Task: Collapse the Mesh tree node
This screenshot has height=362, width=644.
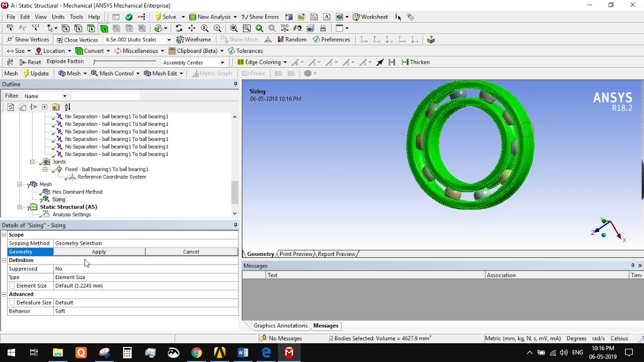Action: point(20,185)
